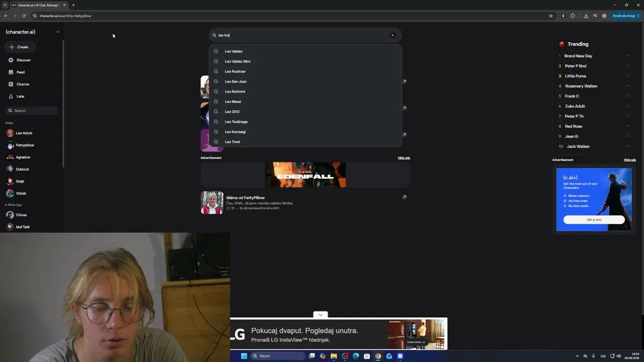Click Máma od FattyPillow avatar thumbnail
Viewport: 644px width, 362px height.
[x=212, y=203]
